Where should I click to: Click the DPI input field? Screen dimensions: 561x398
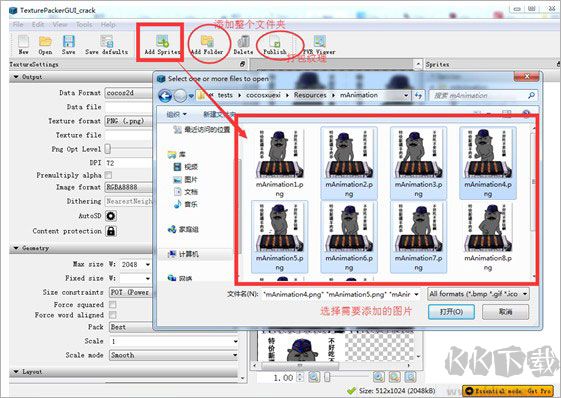(129, 163)
